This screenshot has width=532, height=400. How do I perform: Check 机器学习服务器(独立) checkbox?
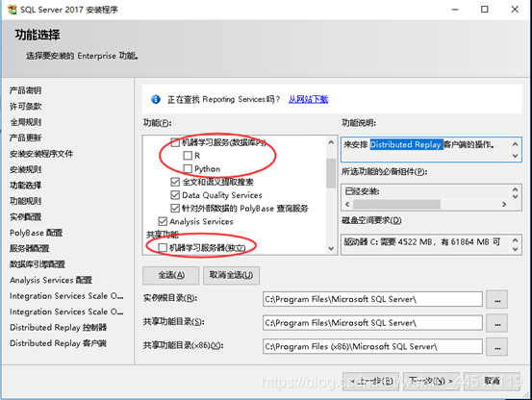coord(163,248)
